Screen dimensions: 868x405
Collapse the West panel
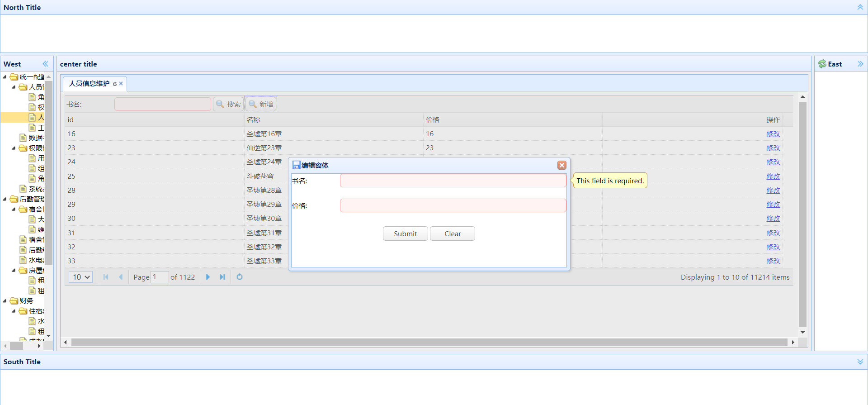[x=45, y=64]
